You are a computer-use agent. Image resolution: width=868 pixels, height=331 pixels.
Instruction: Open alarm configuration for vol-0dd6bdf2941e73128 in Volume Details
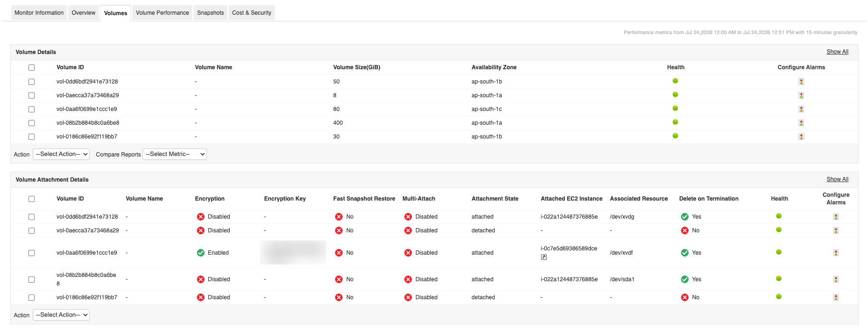[801, 82]
